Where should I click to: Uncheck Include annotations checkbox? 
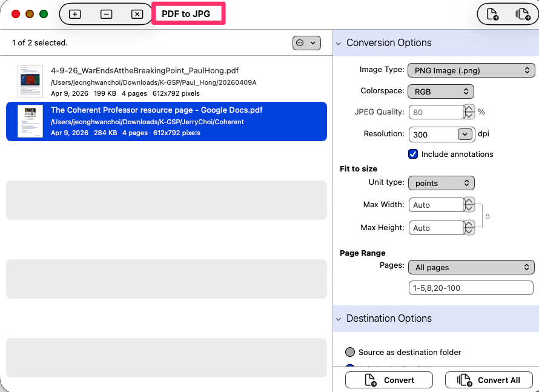[413, 154]
